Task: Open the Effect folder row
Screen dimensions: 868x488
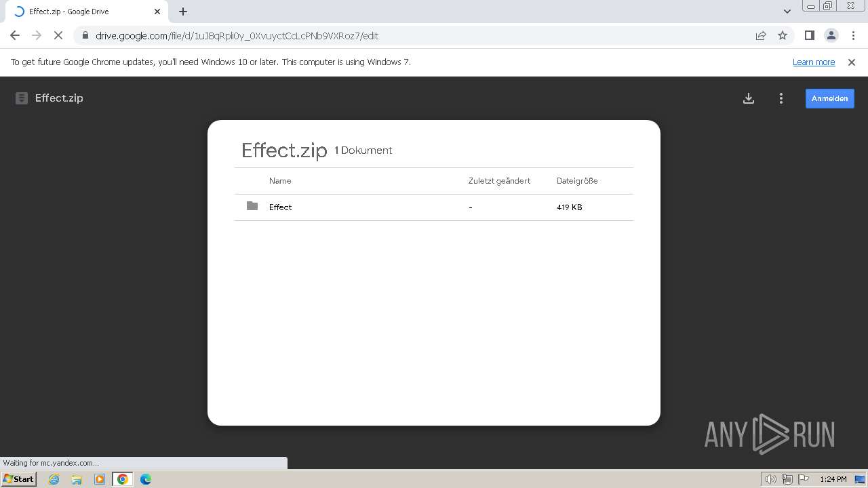Action: pyautogui.click(x=434, y=207)
